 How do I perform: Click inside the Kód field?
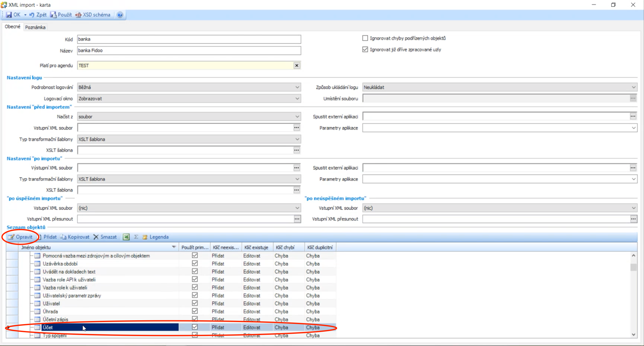click(x=189, y=39)
